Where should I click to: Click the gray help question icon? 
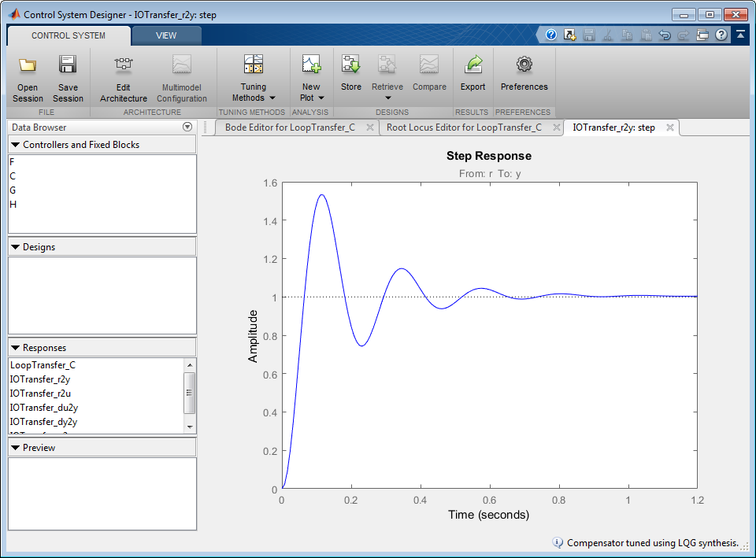[x=721, y=35]
